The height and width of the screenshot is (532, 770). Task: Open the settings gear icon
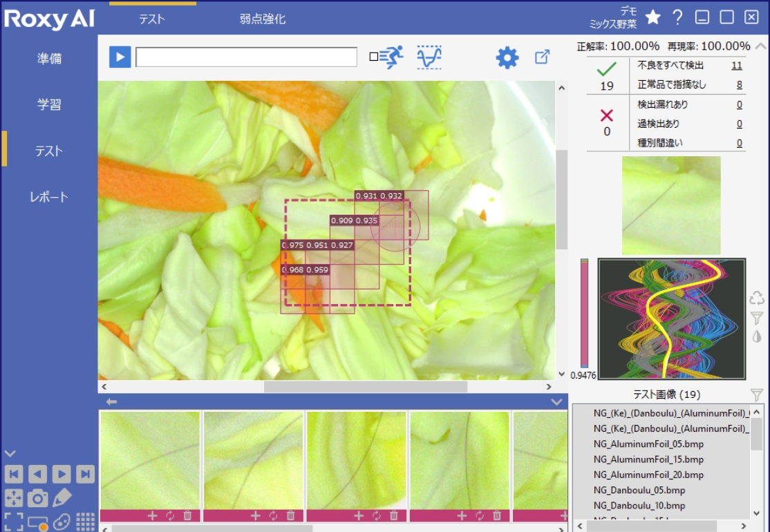[507, 58]
